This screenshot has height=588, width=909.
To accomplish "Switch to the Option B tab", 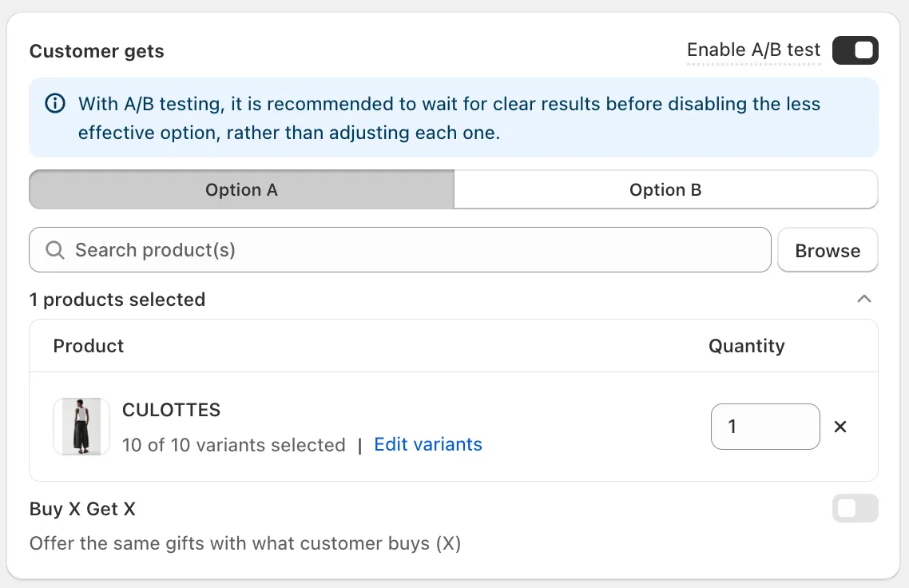I will (x=665, y=189).
